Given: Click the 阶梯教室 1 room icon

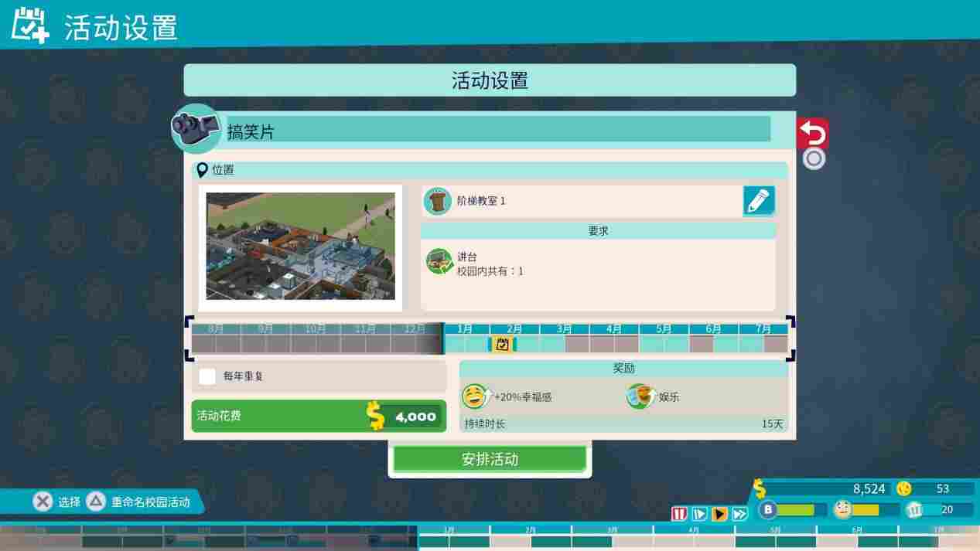Looking at the screenshot, I should pos(439,200).
